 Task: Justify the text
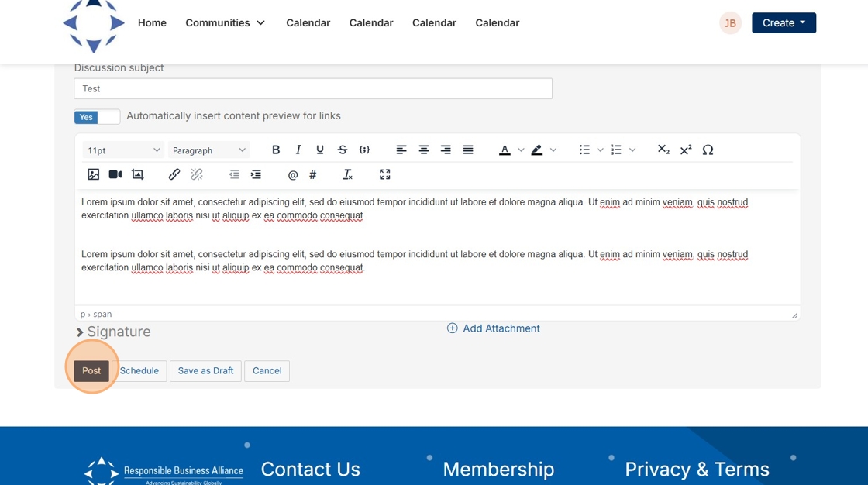click(x=468, y=150)
